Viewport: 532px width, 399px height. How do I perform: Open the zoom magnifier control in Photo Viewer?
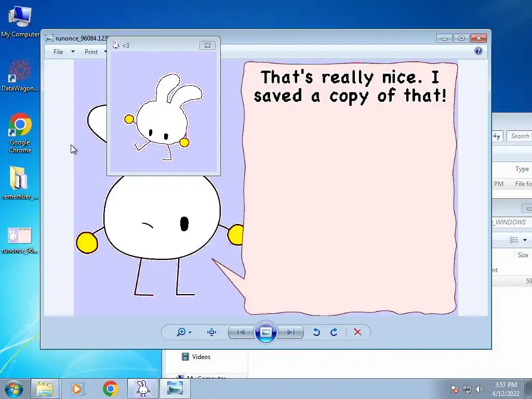(x=181, y=332)
